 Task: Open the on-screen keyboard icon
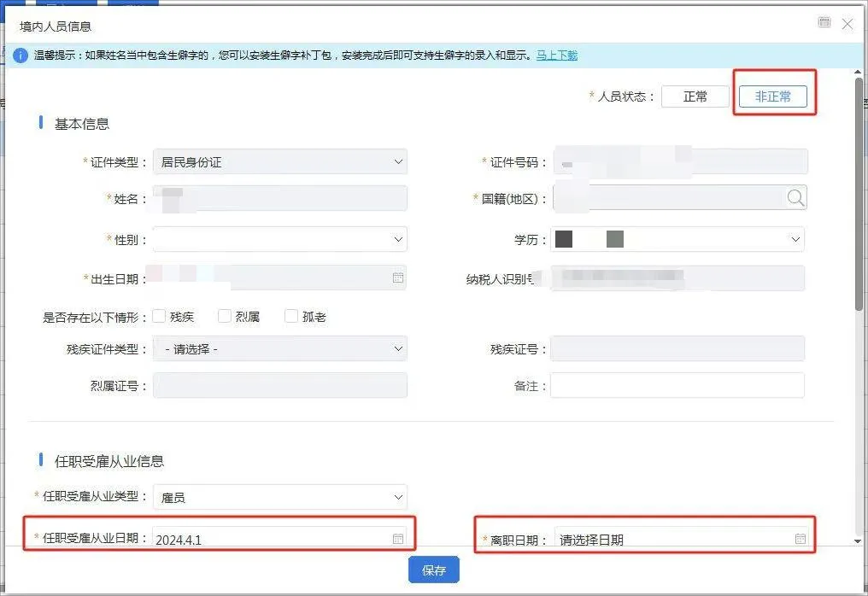pyautogui.click(x=824, y=22)
